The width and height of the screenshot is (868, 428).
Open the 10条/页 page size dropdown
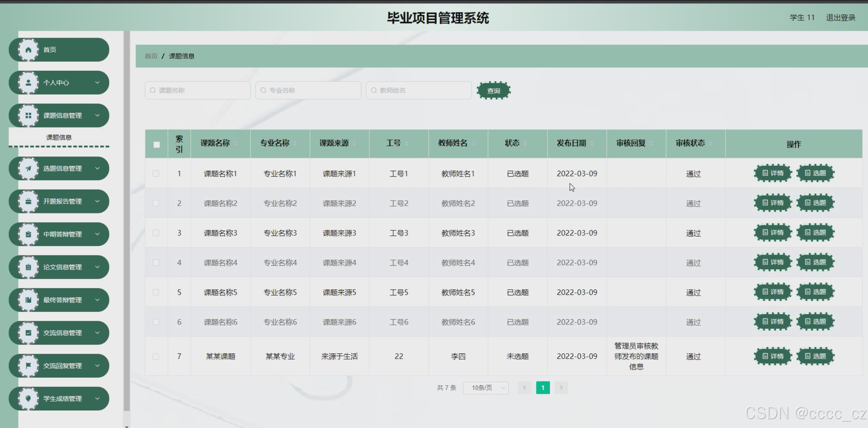(x=486, y=388)
